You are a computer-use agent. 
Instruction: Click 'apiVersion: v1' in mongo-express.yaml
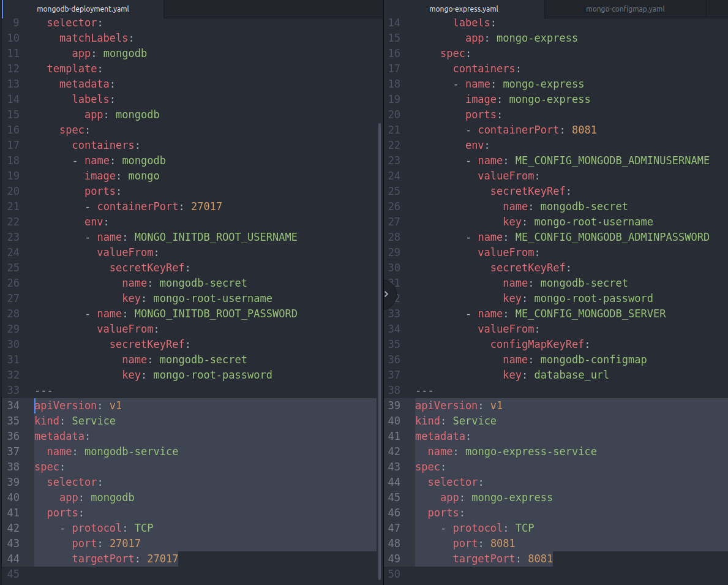coord(459,406)
